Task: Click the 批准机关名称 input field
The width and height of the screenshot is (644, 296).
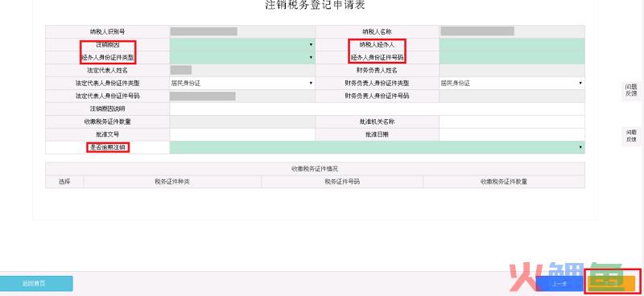Action: tap(512, 122)
